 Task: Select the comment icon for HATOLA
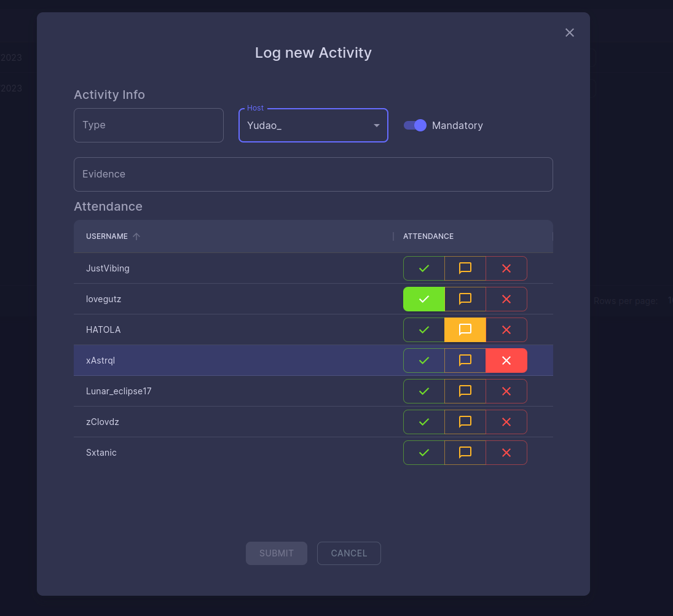(x=465, y=330)
